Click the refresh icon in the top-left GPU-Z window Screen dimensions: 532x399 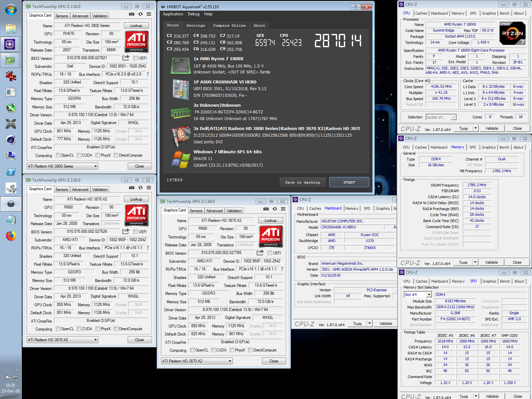[140, 14]
